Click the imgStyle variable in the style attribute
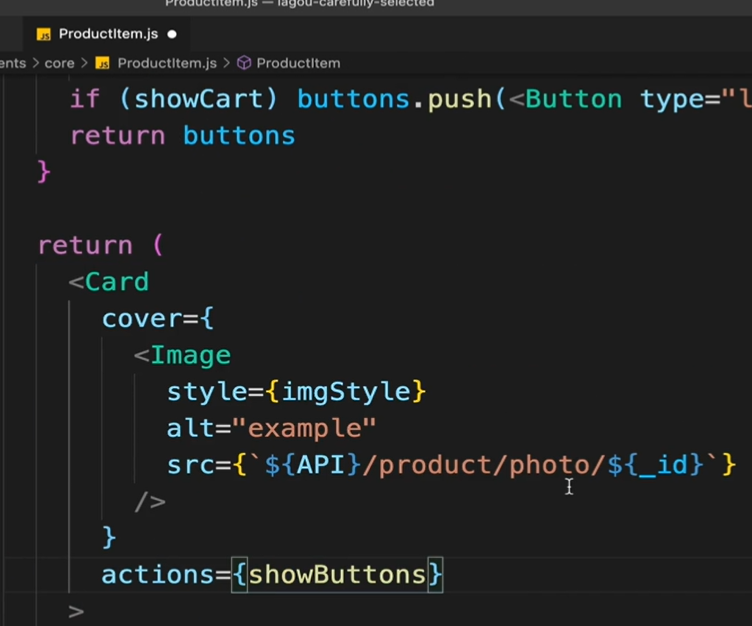The width and height of the screenshot is (752, 626). (x=345, y=392)
